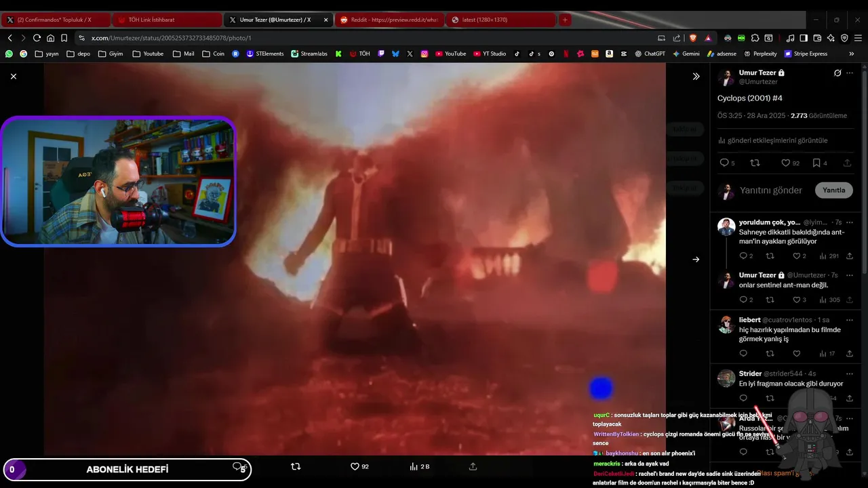868x488 pixels.
Task: Switch to the Reddit preview tab
Action: [389, 20]
